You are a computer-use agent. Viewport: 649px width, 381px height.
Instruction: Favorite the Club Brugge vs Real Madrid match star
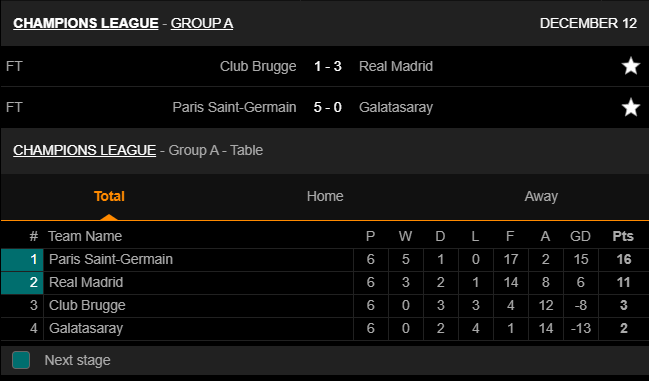coord(631,66)
